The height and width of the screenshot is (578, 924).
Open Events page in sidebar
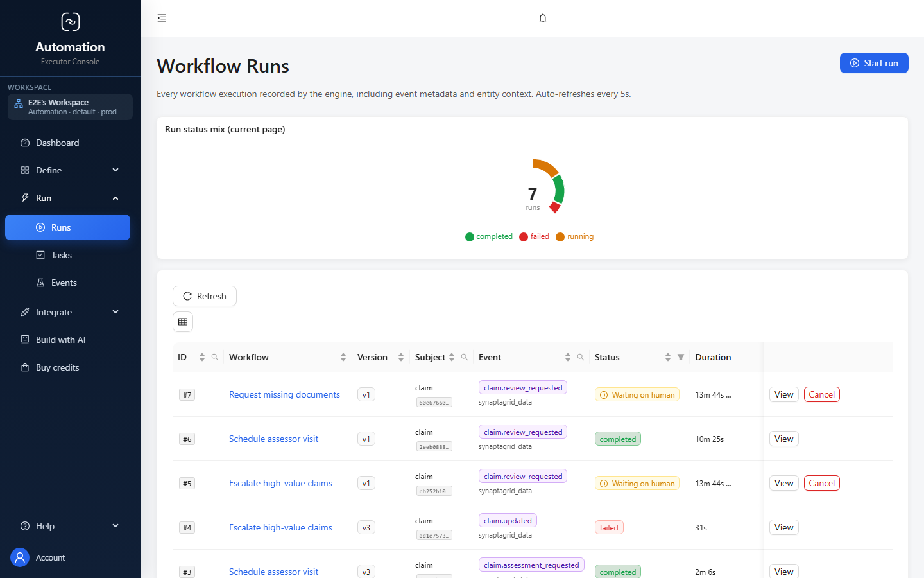(x=67, y=283)
